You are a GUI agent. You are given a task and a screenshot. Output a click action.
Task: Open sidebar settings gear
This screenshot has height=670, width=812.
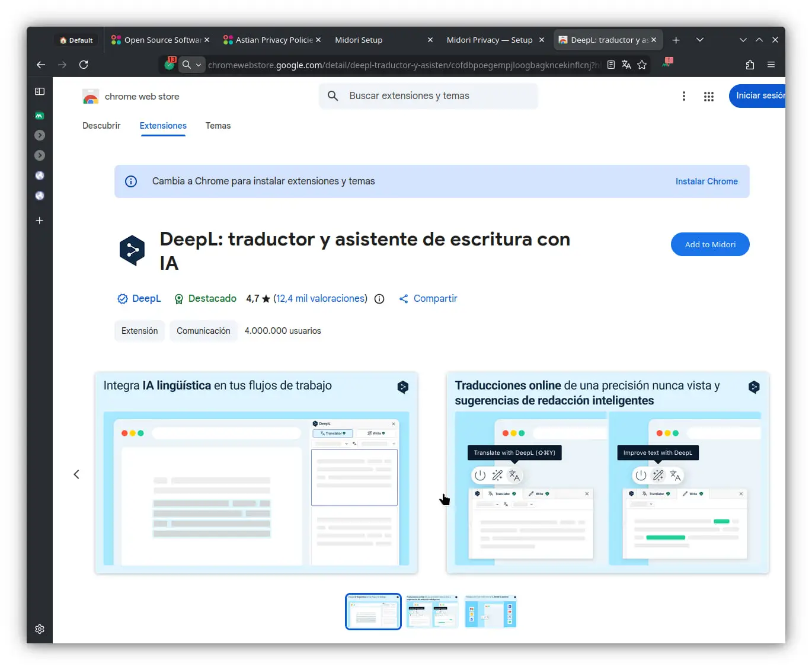coord(40,629)
